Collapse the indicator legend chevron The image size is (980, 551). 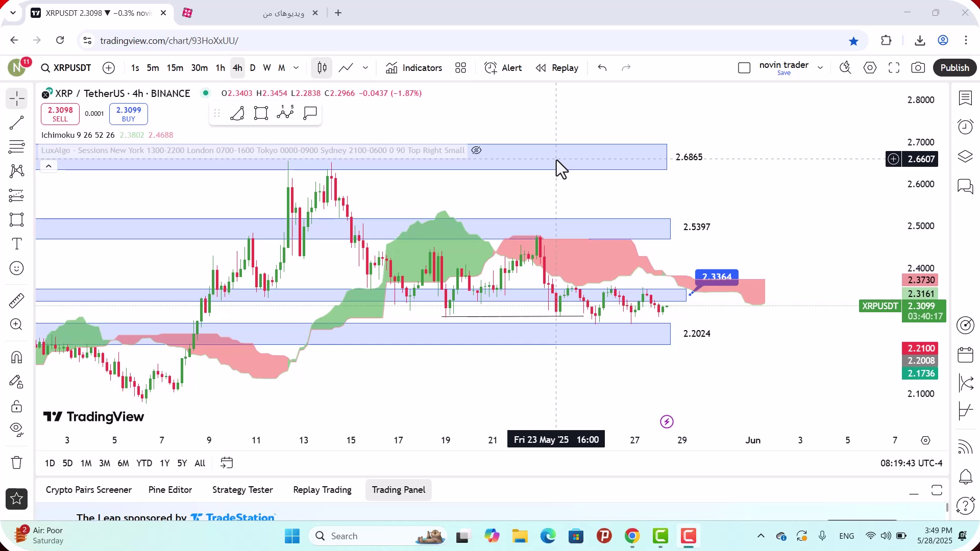(x=48, y=166)
